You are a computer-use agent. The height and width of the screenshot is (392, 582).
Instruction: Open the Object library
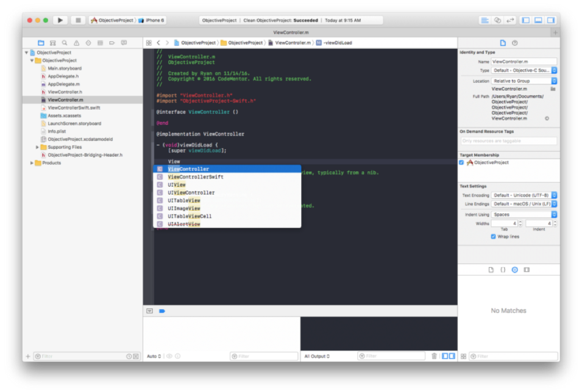515,270
